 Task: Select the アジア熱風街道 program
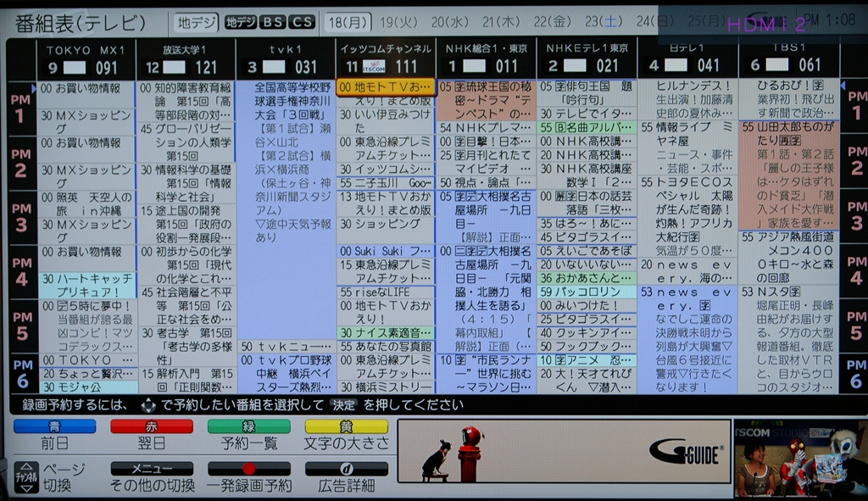pyautogui.click(x=789, y=258)
